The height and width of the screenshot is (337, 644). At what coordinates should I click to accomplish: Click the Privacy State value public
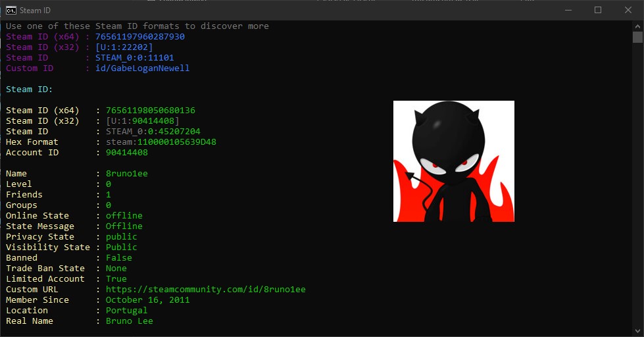tap(122, 237)
